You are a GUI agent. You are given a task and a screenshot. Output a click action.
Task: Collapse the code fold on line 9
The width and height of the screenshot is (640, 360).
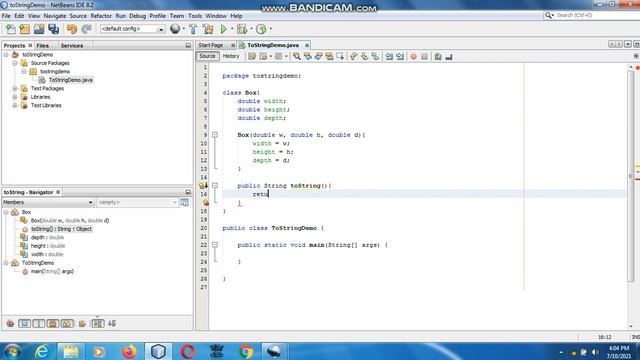(x=215, y=135)
